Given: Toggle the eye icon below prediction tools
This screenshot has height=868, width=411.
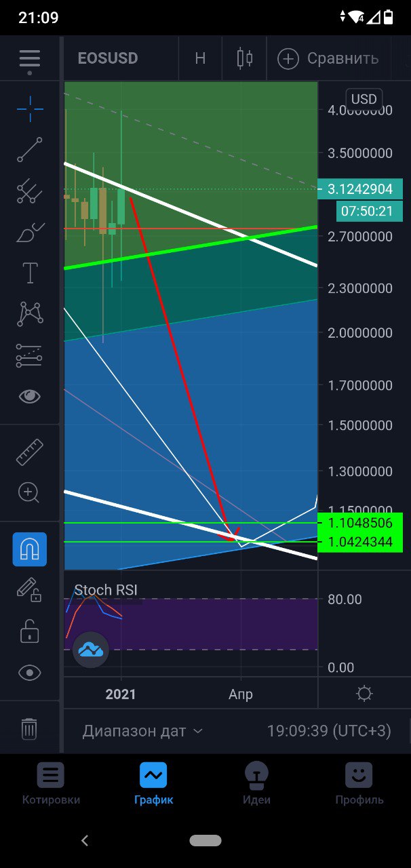Looking at the screenshot, I should (x=30, y=397).
